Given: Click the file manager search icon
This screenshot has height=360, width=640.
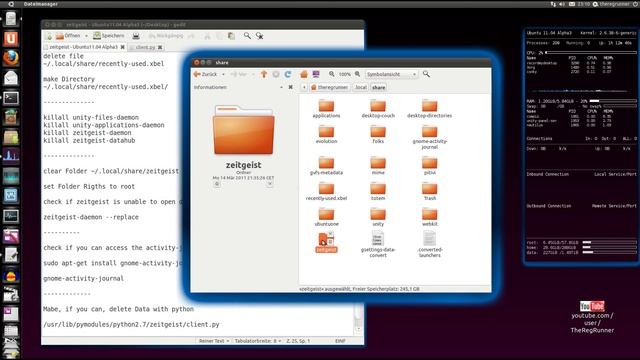Looking at the screenshot, I should (x=426, y=74).
